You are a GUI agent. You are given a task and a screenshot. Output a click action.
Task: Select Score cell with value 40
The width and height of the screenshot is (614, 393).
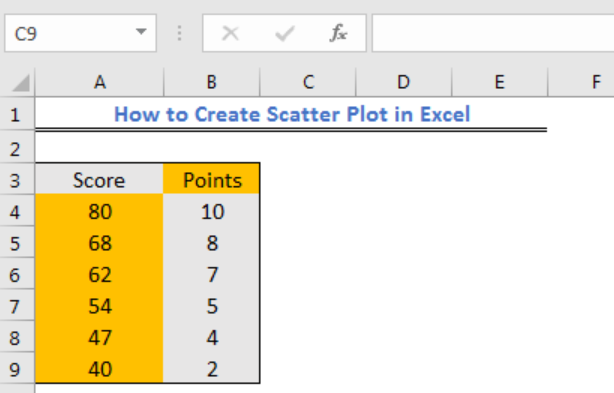pos(99,368)
